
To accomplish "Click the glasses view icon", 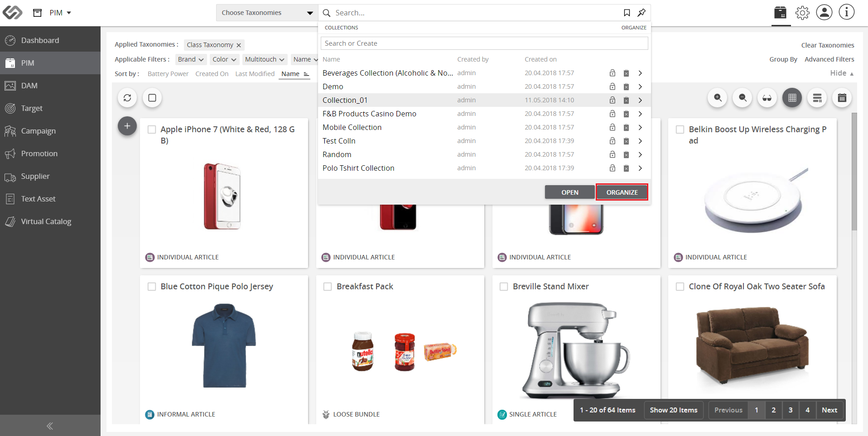I will point(767,98).
